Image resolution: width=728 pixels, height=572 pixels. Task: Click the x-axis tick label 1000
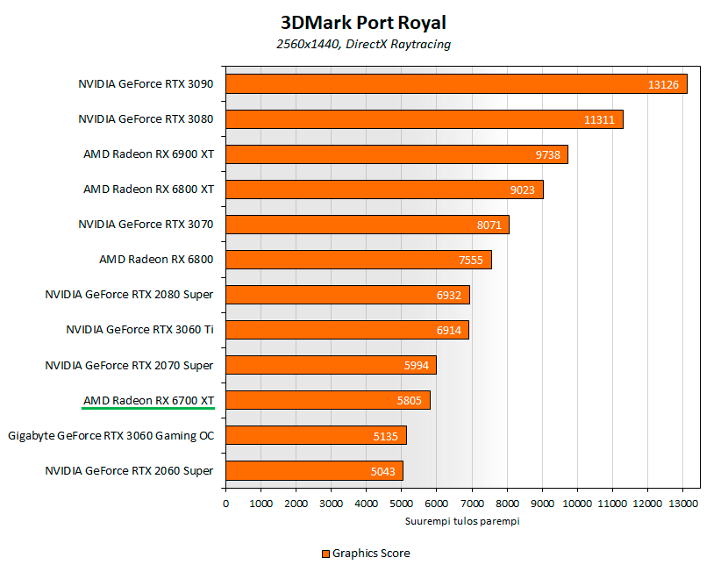coord(261,504)
